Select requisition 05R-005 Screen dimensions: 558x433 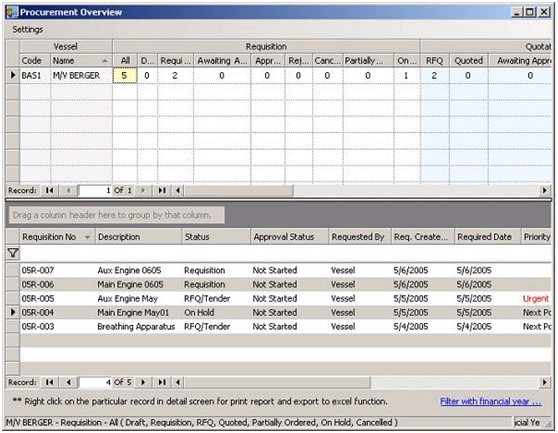coord(38,299)
